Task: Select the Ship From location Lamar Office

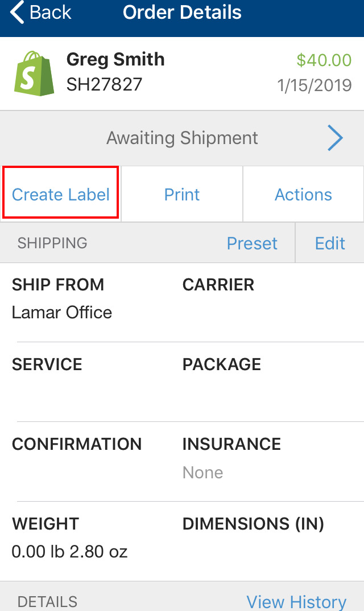Action: [61, 312]
